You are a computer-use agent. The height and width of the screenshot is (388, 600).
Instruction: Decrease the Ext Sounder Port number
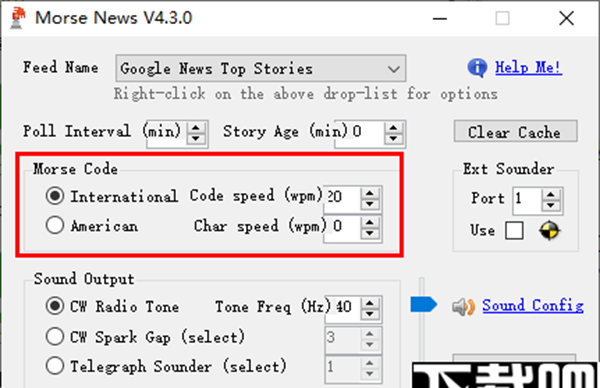[x=551, y=205]
